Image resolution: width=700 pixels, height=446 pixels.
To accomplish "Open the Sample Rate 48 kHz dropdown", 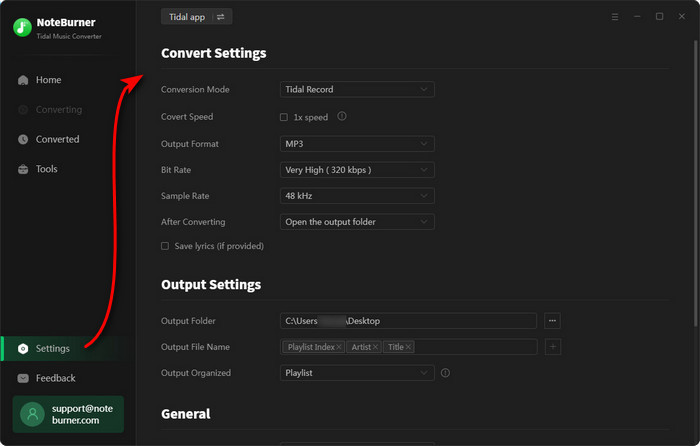I will pyautogui.click(x=357, y=196).
